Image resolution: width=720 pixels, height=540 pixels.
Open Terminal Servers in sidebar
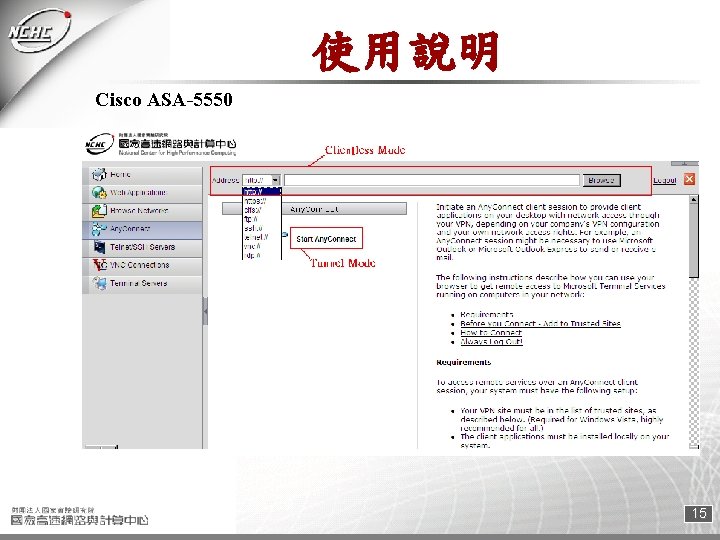click(x=142, y=283)
